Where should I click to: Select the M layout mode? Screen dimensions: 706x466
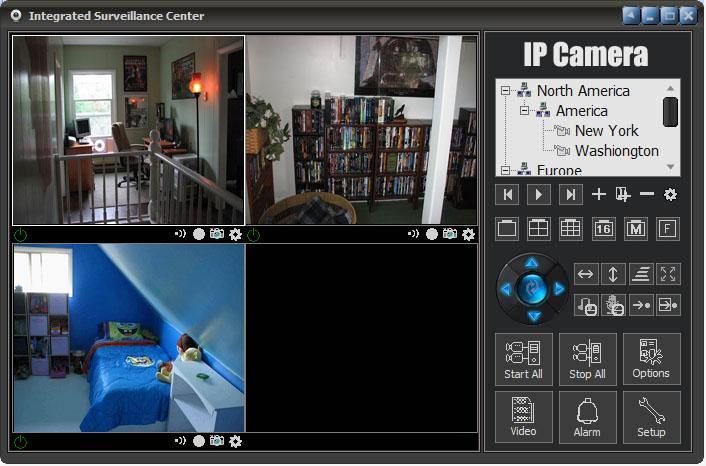pos(636,229)
